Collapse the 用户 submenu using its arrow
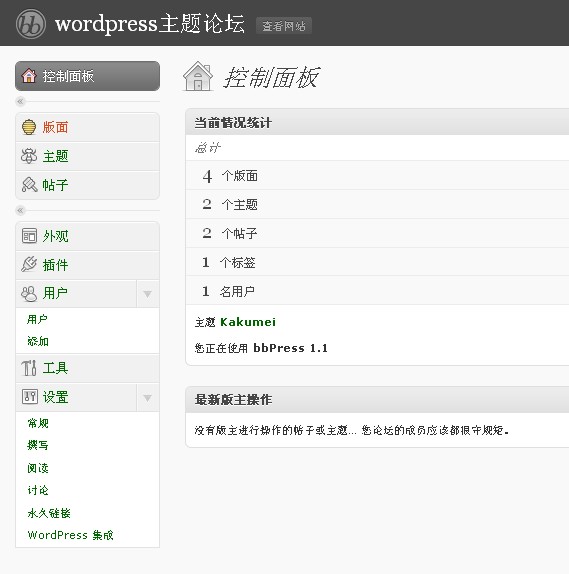 click(148, 294)
